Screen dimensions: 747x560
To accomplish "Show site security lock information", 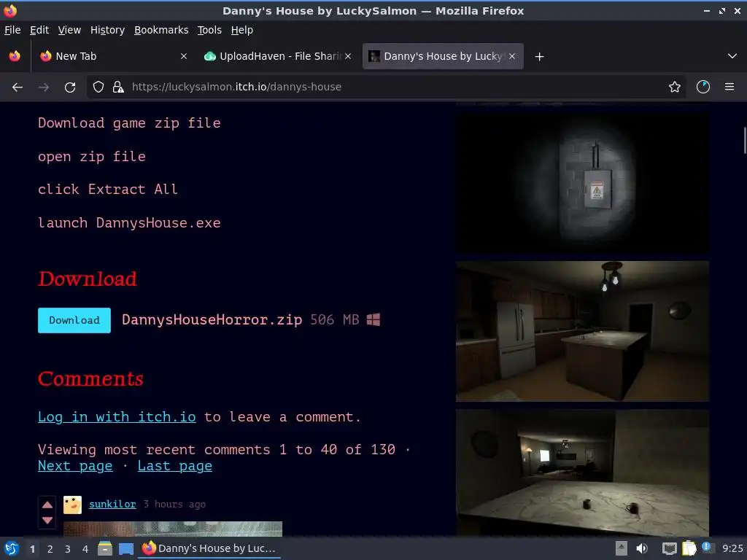I will click(118, 87).
